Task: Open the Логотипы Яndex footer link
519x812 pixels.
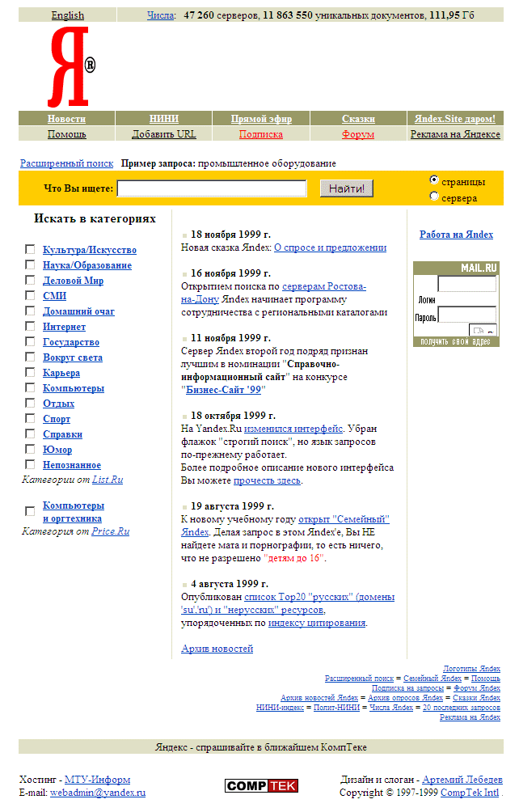Action: coord(471,669)
